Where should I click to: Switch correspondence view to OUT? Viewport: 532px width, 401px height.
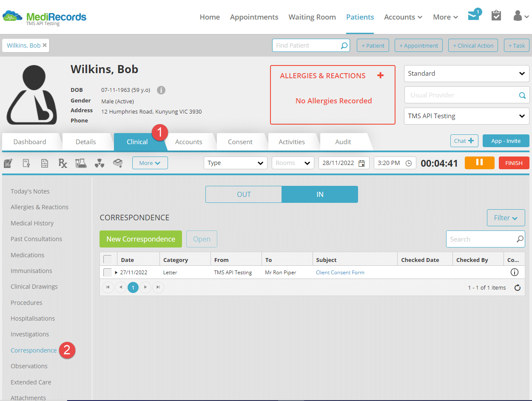pyautogui.click(x=243, y=194)
